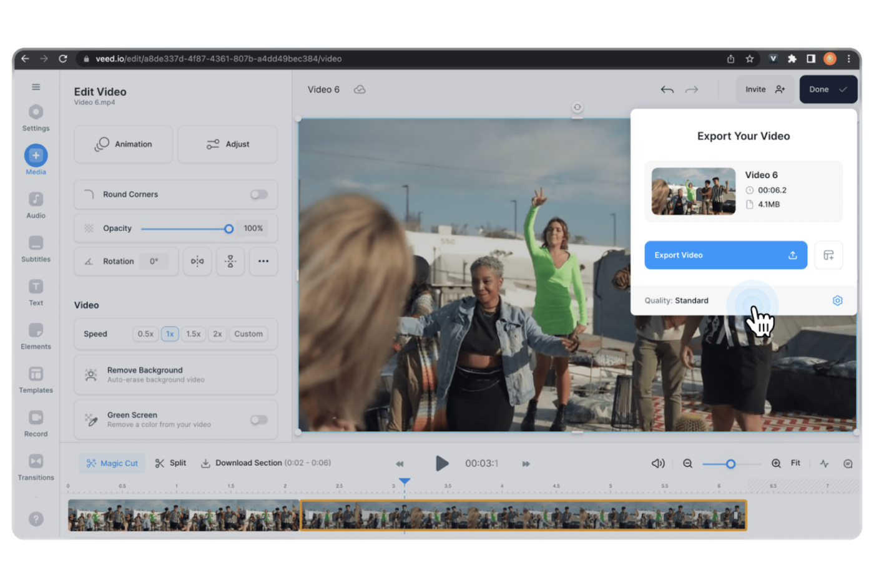Click the rewind button
Screen dimensions: 874x588
(x=400, y=464)
